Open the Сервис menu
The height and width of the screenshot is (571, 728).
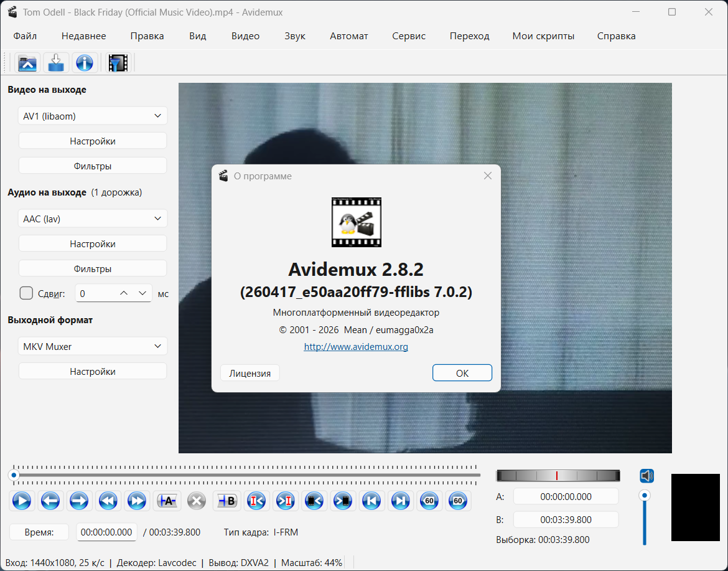pyautogui.click(x=409, y=36)
